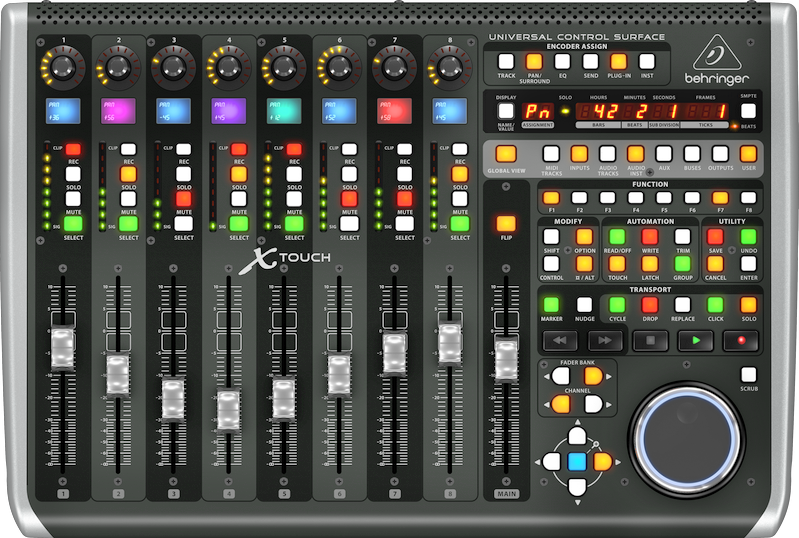
Task: Click the Enter utility button
Action: pyautogui.click(x=749, y=264)
